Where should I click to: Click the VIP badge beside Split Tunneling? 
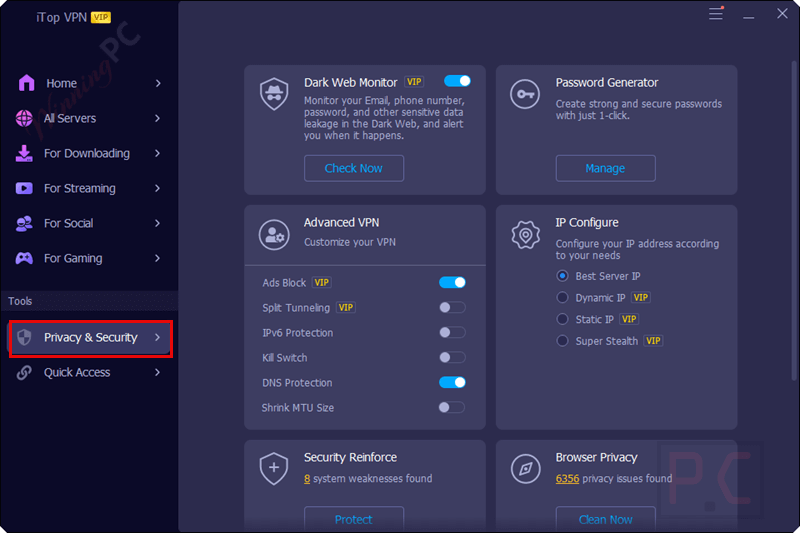[345, 308]
